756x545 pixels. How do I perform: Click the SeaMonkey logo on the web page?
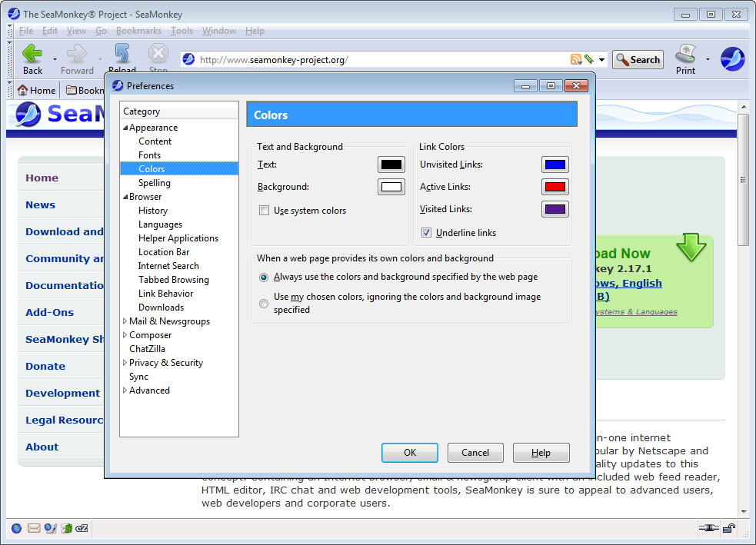click(28, 115)
